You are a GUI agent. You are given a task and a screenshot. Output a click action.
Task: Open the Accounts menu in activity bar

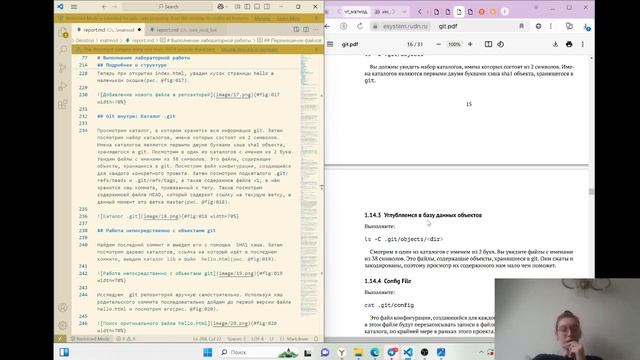(62, 307)
